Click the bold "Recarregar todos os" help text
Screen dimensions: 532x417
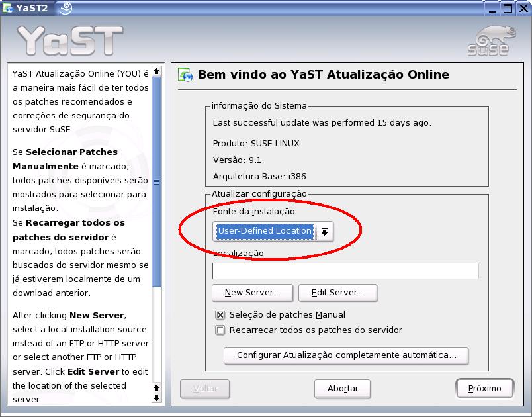pyautogui.click(x=75, y=223)
